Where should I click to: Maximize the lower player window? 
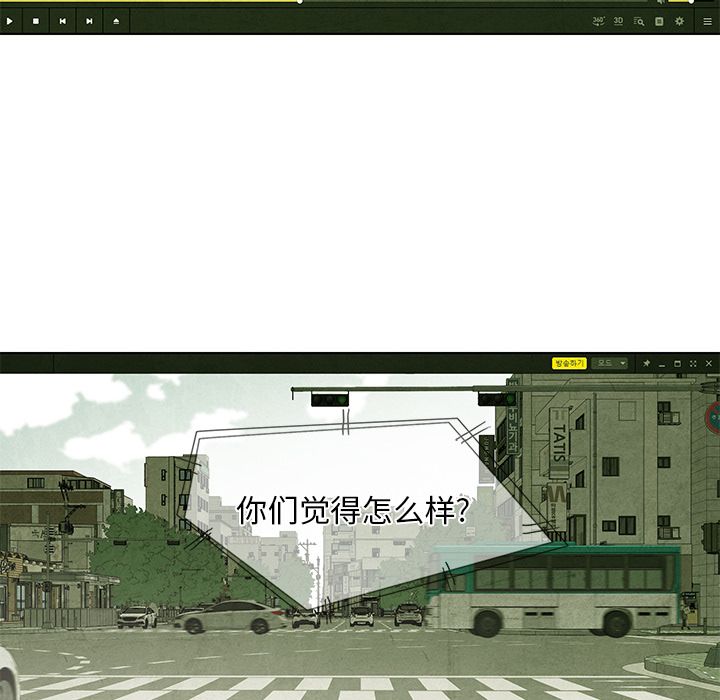click(677, 363)
